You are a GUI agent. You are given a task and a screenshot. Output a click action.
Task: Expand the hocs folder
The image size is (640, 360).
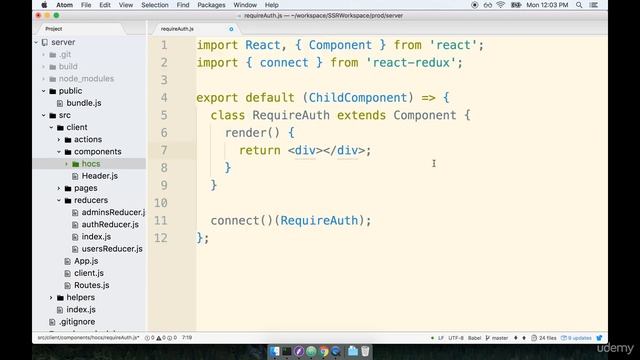[x=67, y=164]
